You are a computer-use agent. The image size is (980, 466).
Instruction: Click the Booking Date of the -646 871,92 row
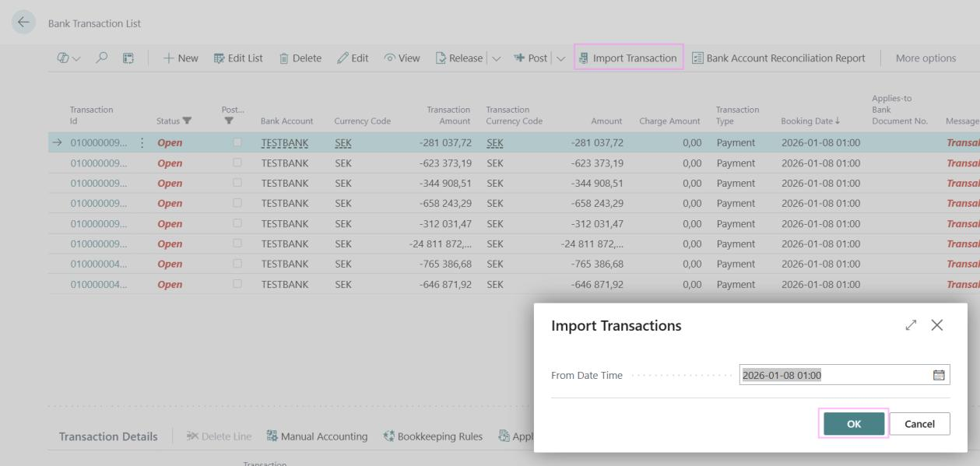[820, 285]
